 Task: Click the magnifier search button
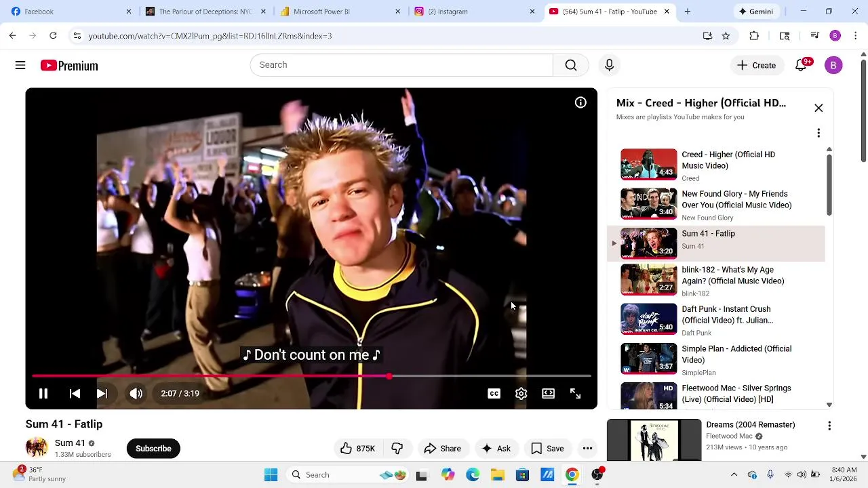571,65
